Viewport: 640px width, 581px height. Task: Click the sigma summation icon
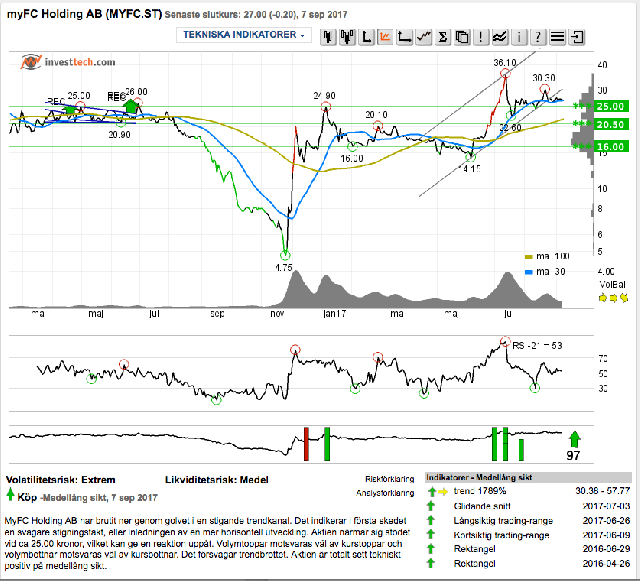(x=442, y=37)
